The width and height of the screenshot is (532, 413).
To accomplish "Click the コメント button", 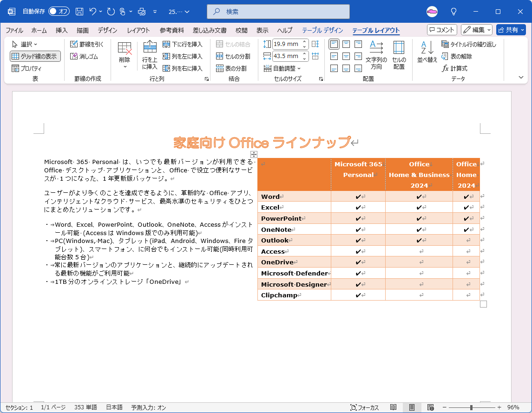I will tap(442, 30).
